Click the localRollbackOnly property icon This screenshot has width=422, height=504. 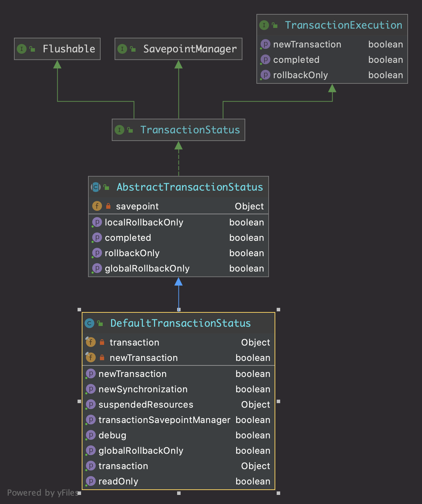(x=97, y=222)
